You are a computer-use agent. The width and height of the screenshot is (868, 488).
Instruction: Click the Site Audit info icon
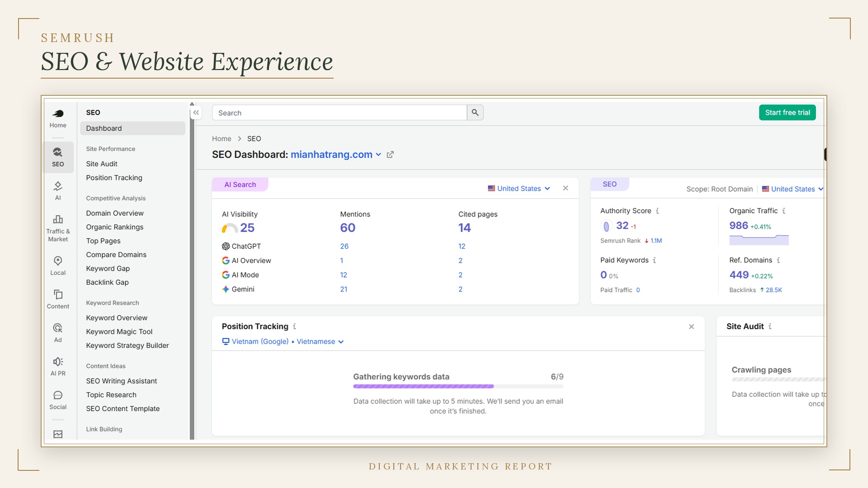click(770, 326)
